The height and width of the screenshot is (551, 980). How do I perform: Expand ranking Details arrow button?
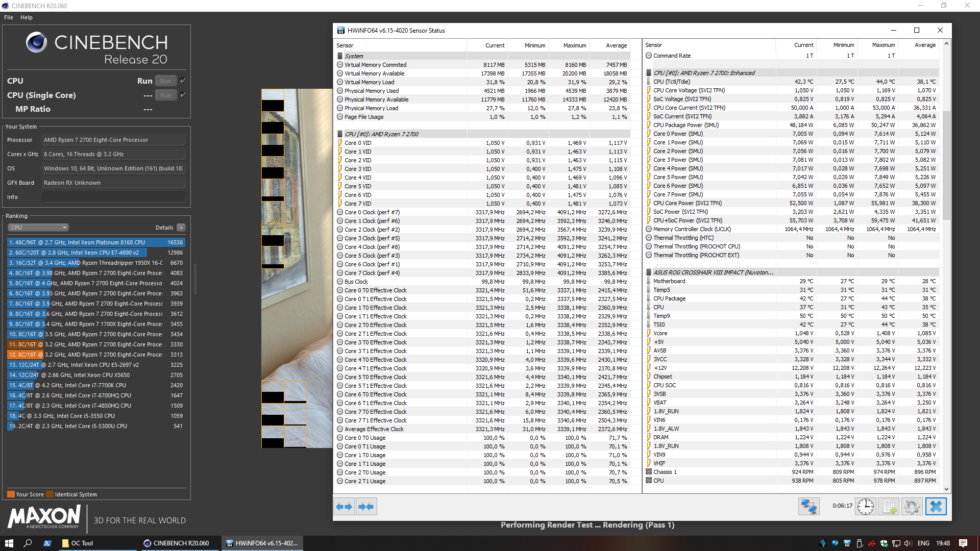181,228
